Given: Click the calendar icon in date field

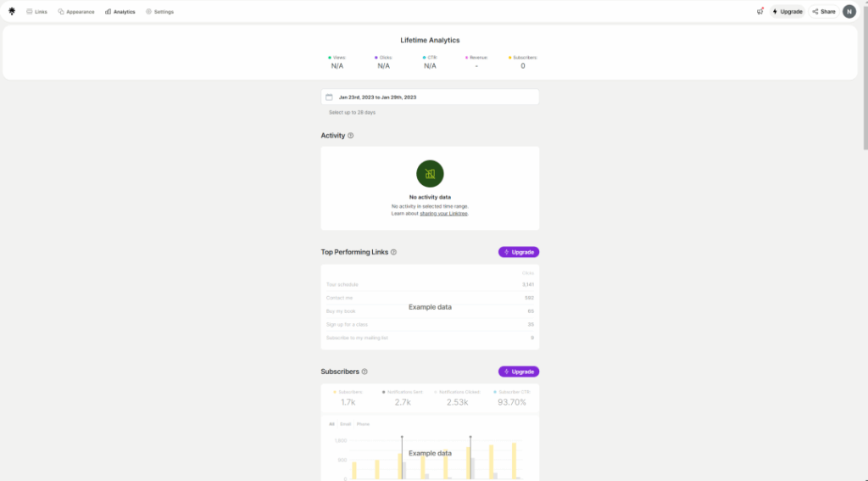Looking at the screenshot, I should click(x=330, y=97).
